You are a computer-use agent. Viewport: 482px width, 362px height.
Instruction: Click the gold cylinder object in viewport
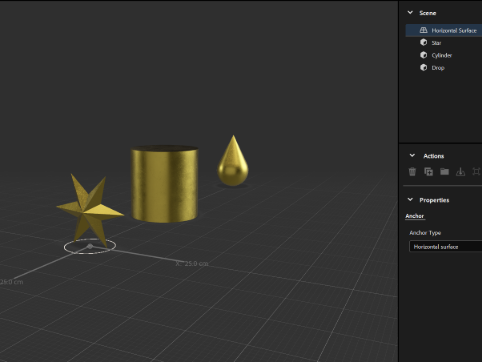[x=165, y=183]
